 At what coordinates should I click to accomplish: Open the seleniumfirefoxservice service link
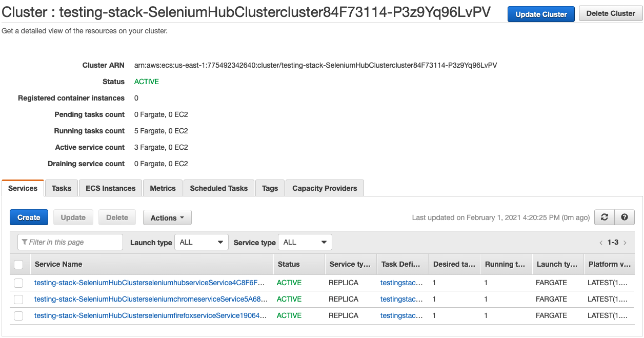pos(151,315)
